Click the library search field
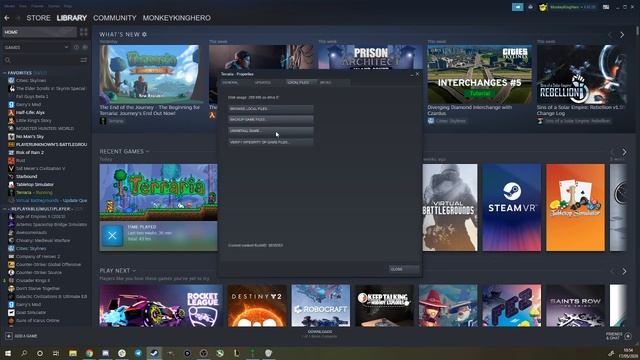 40,60
